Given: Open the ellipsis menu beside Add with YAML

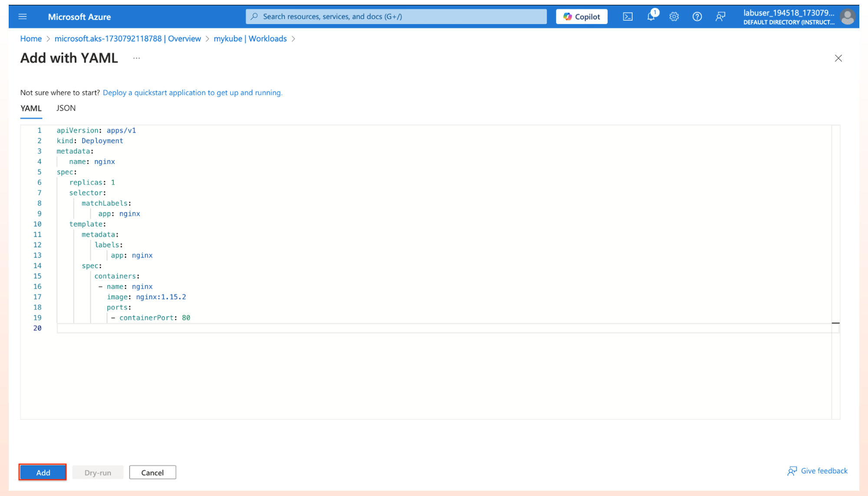Looking at the screenshot, I should pyautogui.click(x=136, y=58).
